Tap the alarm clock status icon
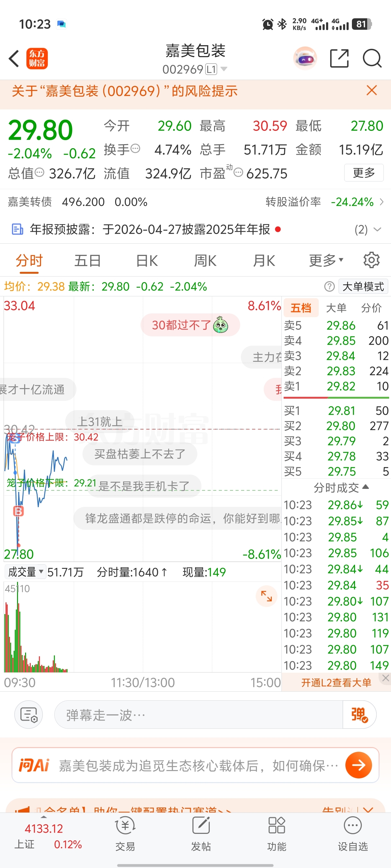 267,24
